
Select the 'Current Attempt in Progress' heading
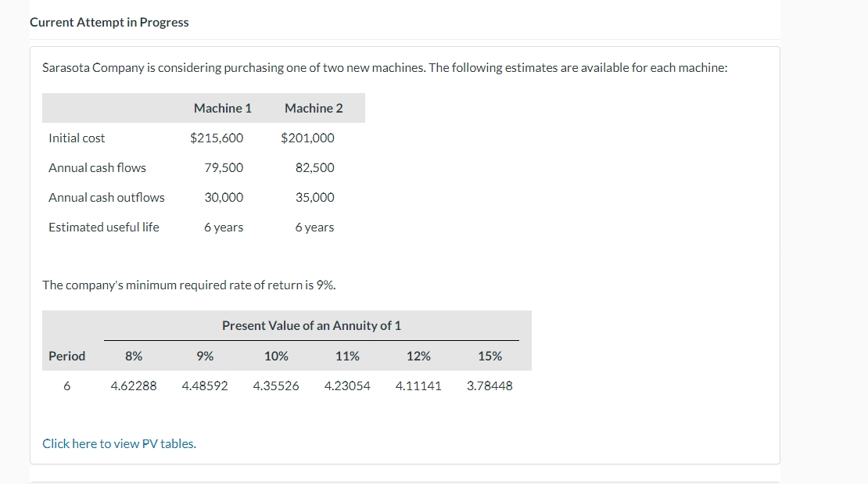click(109, 22)
